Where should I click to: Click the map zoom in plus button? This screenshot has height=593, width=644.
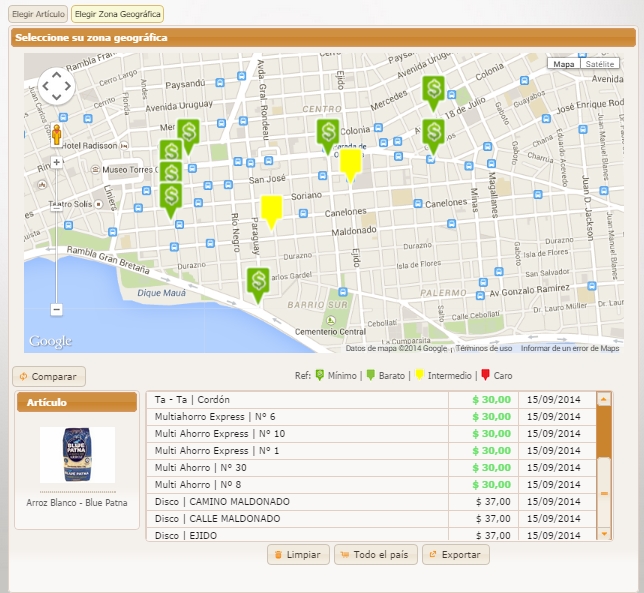coord(56,162)
